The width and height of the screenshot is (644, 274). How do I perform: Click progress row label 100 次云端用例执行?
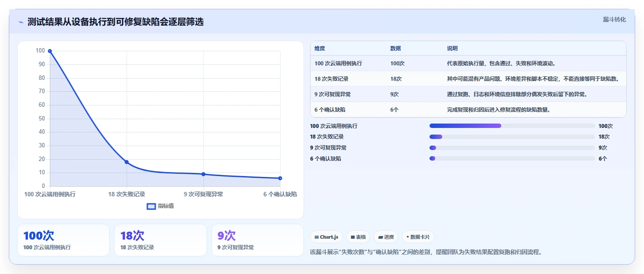[334, 126]
